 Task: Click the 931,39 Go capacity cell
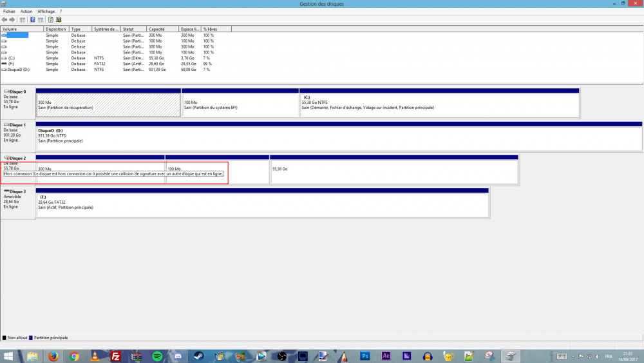157,70
